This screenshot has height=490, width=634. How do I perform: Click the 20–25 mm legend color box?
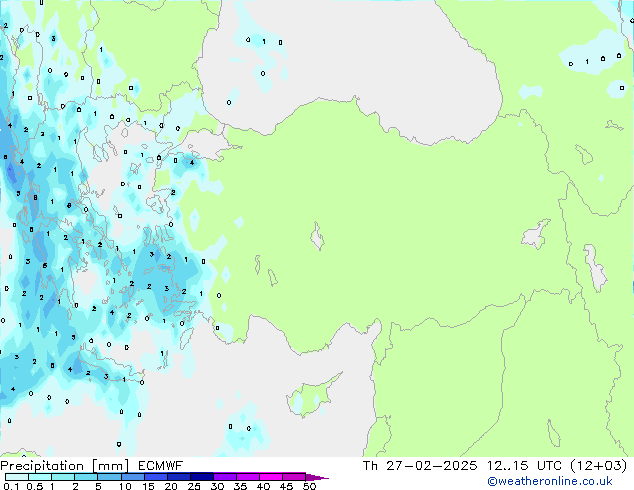179,477
